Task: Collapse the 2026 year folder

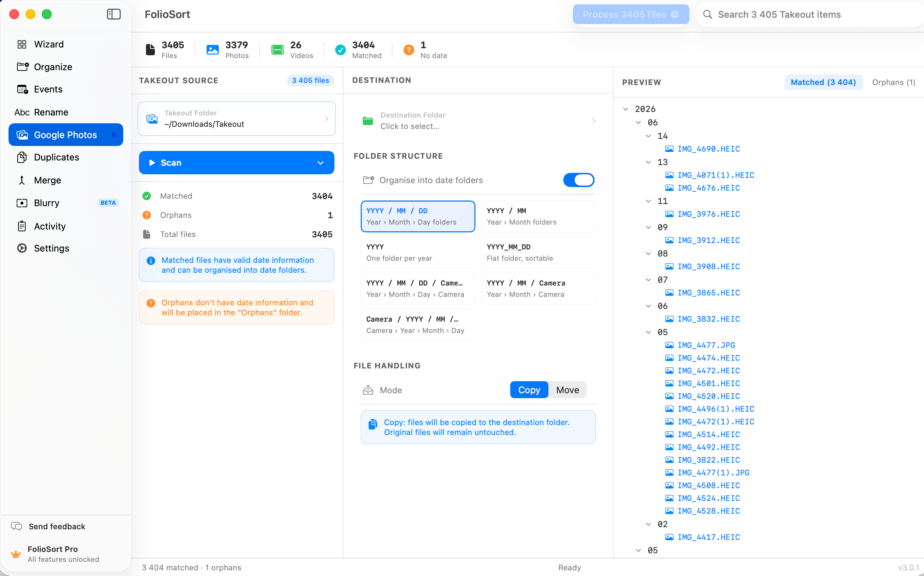Action: [626, 109]
